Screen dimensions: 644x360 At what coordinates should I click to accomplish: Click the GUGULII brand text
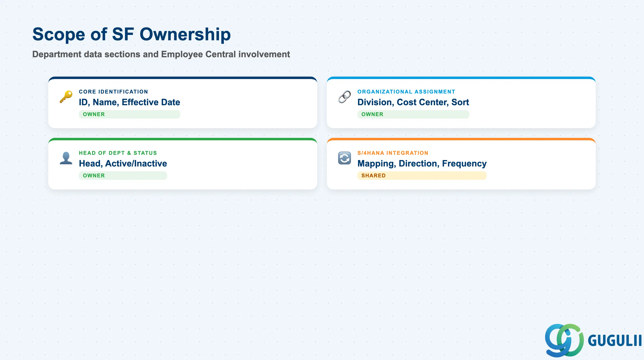click(614, 341)
